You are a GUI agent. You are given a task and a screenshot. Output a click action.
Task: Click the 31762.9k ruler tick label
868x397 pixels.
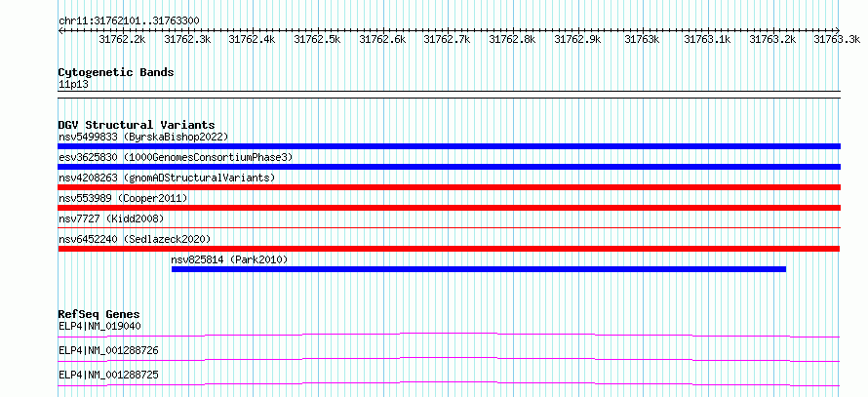[578, 39]
